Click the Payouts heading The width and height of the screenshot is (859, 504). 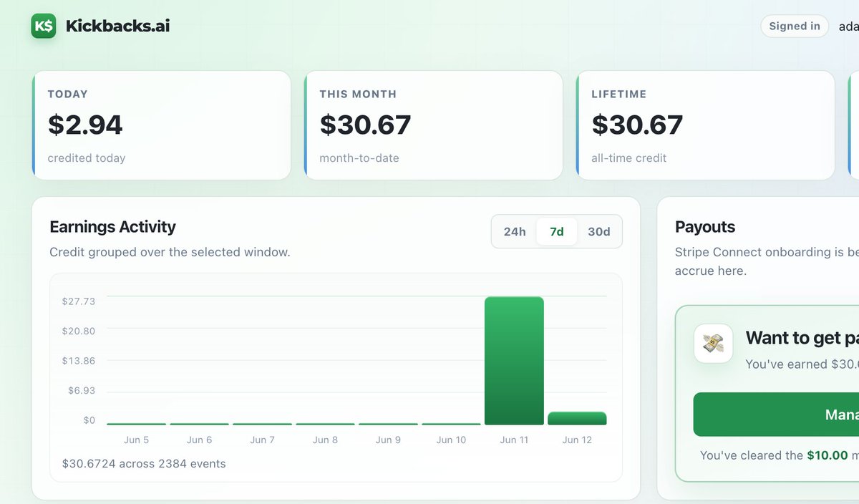pos(705,227)
